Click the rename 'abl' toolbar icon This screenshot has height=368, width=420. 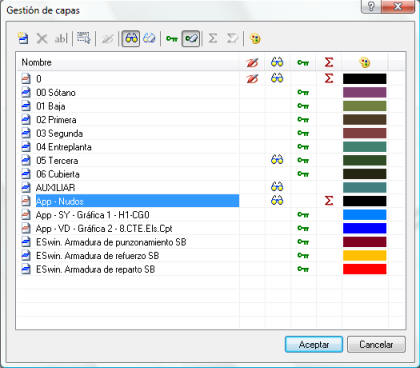click(61, 39)
